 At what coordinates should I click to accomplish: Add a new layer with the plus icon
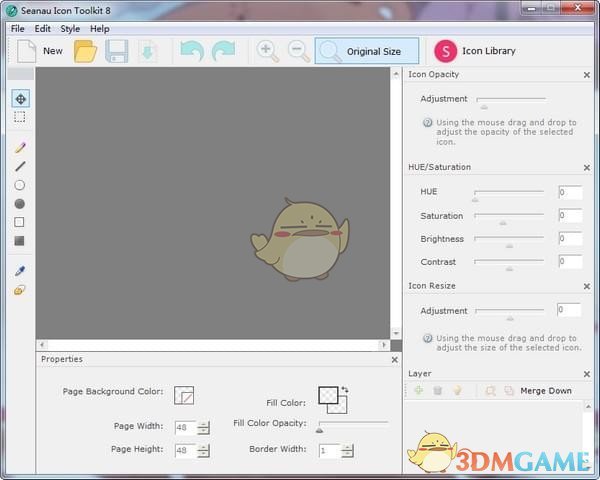tap(419, 390)
